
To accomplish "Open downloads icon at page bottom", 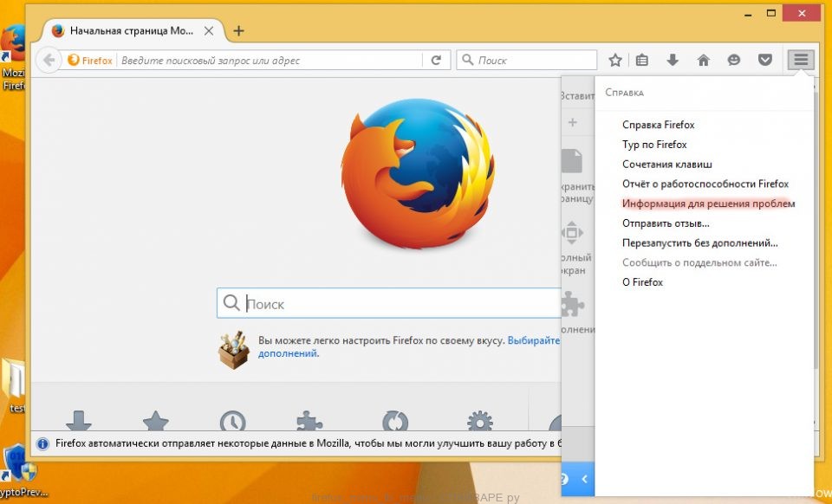I will coord(79,420).
